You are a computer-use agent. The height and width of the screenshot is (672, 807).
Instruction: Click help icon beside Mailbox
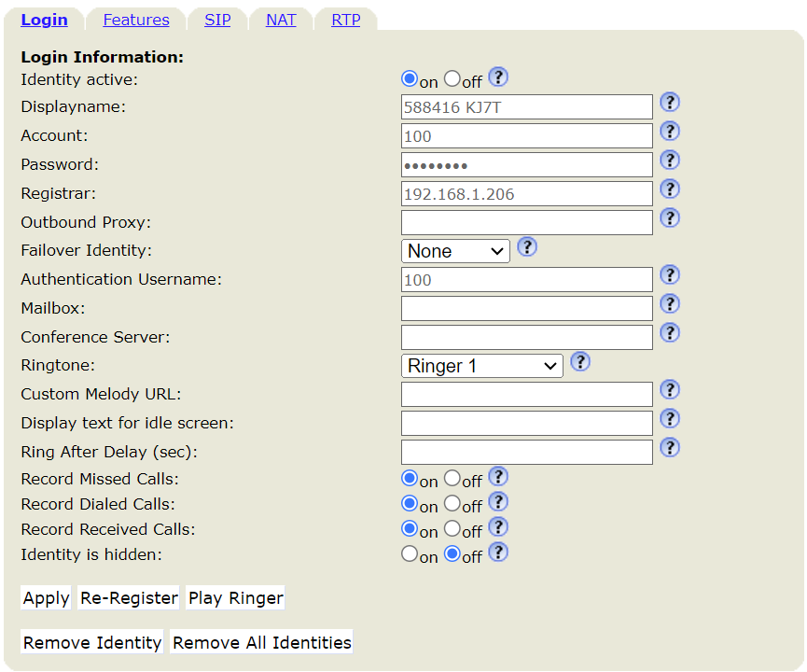click(670, 303)
